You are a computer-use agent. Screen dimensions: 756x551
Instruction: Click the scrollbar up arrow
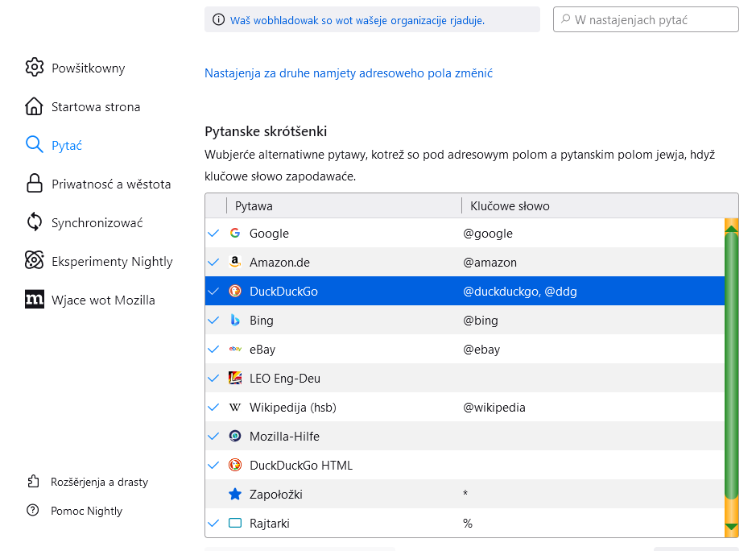point(731,229)
